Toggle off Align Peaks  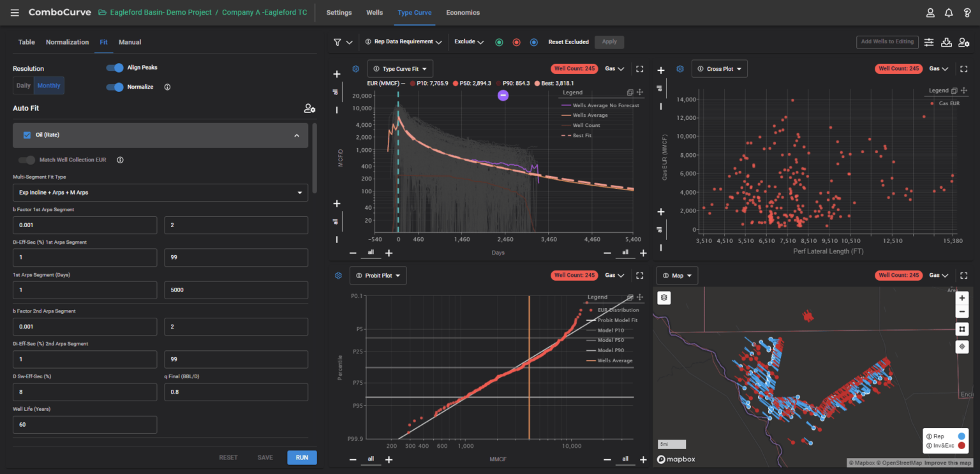[115, 68]
